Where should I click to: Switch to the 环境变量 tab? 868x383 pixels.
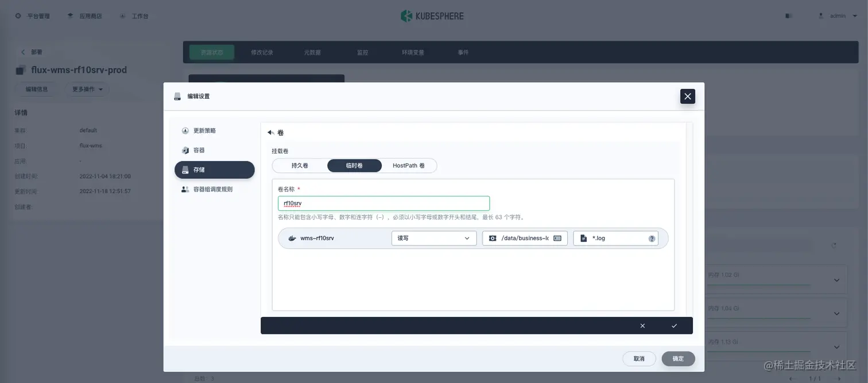pos(413,52)
